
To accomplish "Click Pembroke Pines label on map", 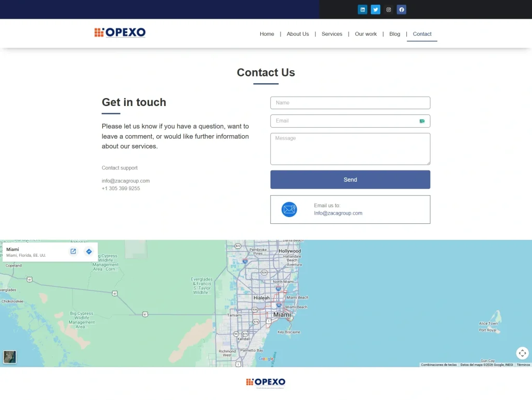I will [258, 251].
